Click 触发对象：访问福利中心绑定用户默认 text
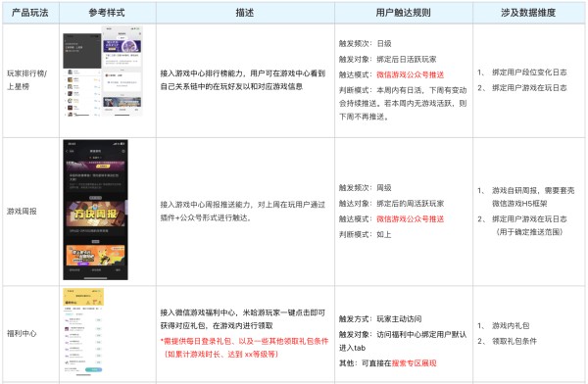The image size is (588, 384). [x=403, y=341]
